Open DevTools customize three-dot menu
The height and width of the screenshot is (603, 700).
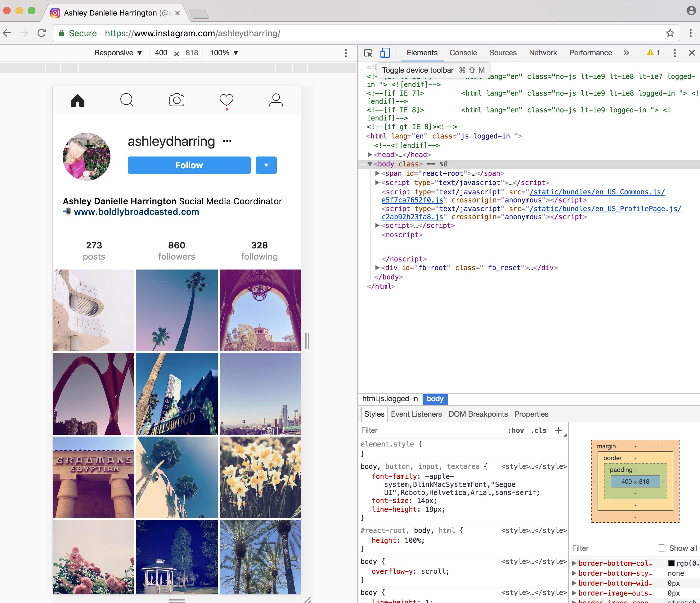tap(675, 53)
